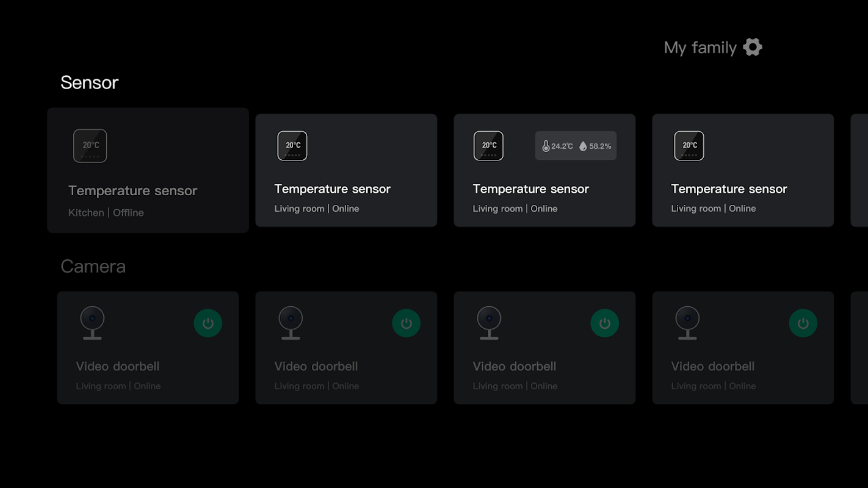Click the water droplet humidity icon

point(583,146)
